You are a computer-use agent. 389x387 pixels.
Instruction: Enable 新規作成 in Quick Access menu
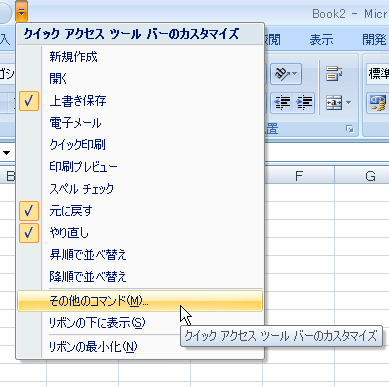pyautogui.click(x=140, y=57)
